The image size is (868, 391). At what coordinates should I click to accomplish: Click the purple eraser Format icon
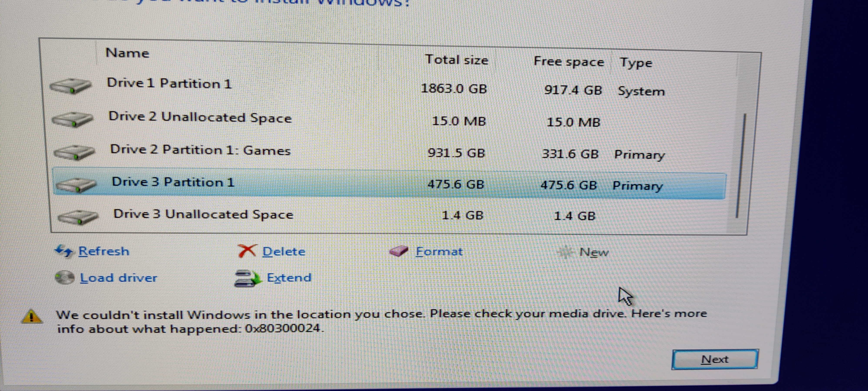399,251
